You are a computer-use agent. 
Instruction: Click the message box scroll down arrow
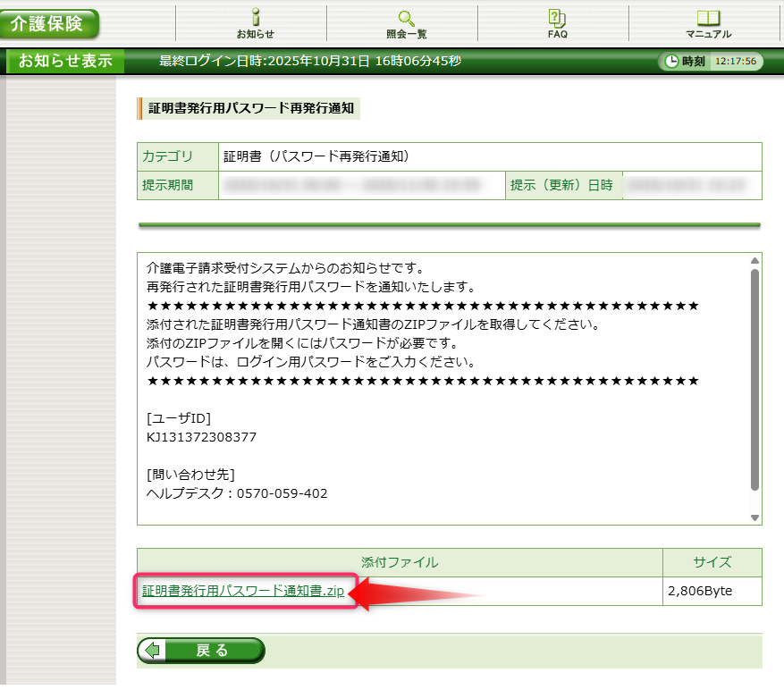coord(754,517)
